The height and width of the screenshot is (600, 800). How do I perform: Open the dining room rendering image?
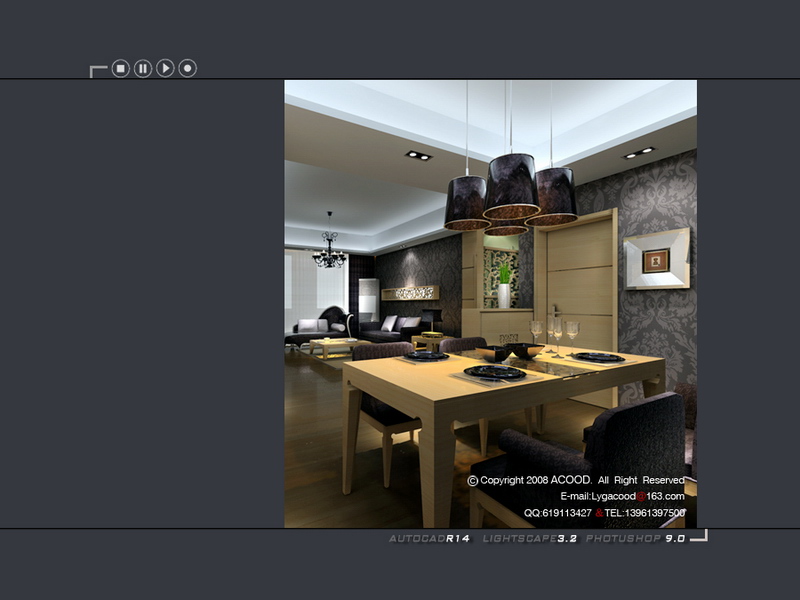[x=490, y=304]
